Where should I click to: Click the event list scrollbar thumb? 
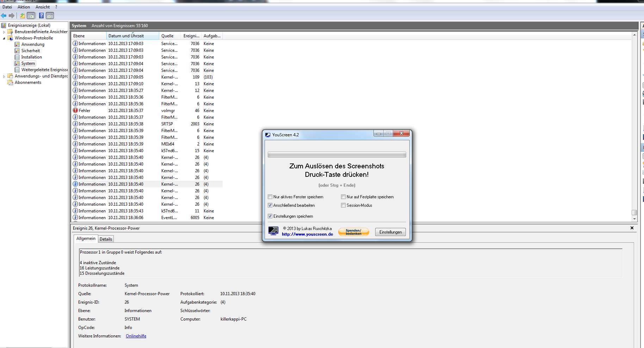634,212
